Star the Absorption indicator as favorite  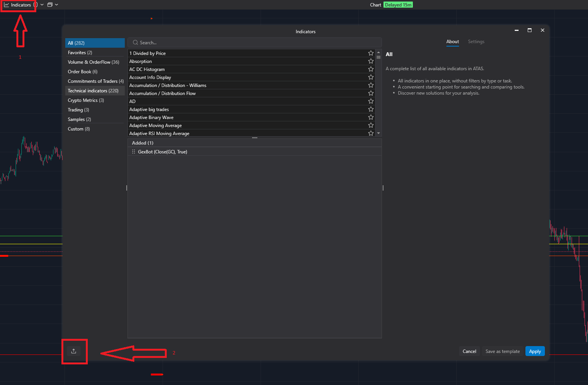tap(371, 61)
